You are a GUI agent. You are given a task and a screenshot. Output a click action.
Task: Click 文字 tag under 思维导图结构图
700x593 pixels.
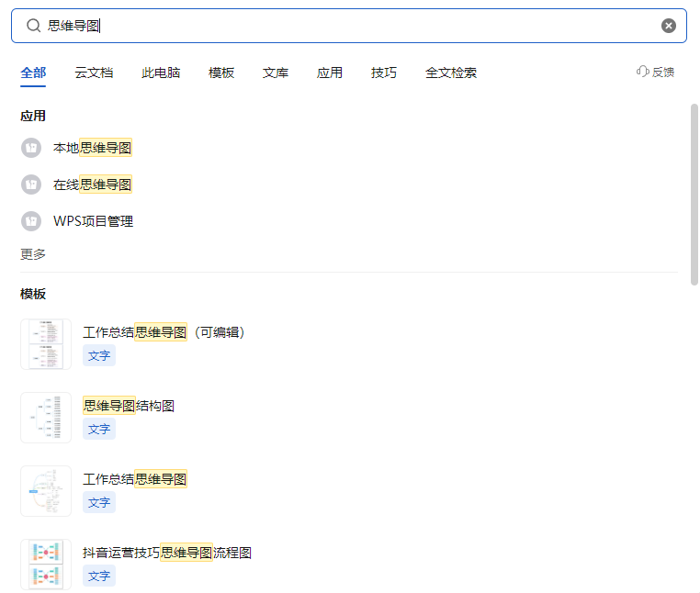(99, 430)
